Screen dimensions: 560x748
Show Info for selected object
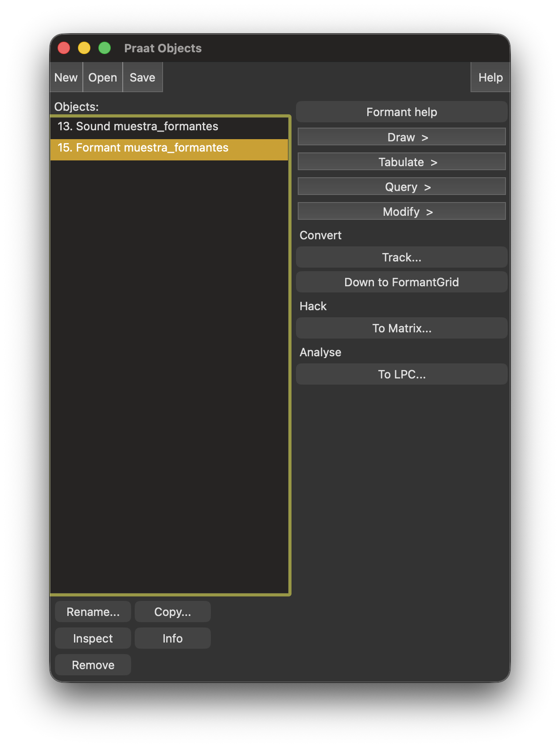172,639
